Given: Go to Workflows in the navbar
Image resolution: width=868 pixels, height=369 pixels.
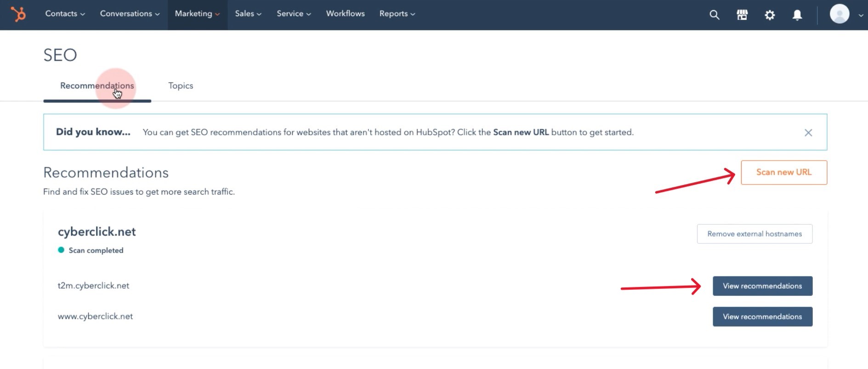Looking at the screenshot, I should tap(345, 14).
